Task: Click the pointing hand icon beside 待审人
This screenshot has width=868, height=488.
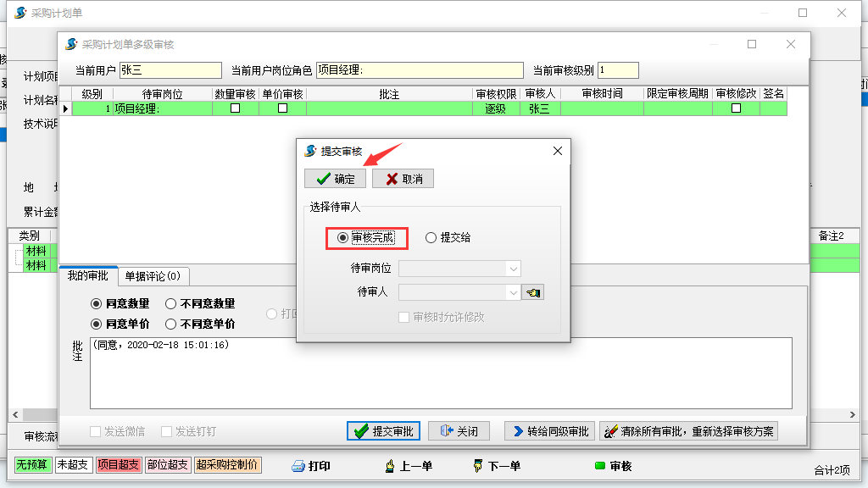Action: (x=534, y=292)
